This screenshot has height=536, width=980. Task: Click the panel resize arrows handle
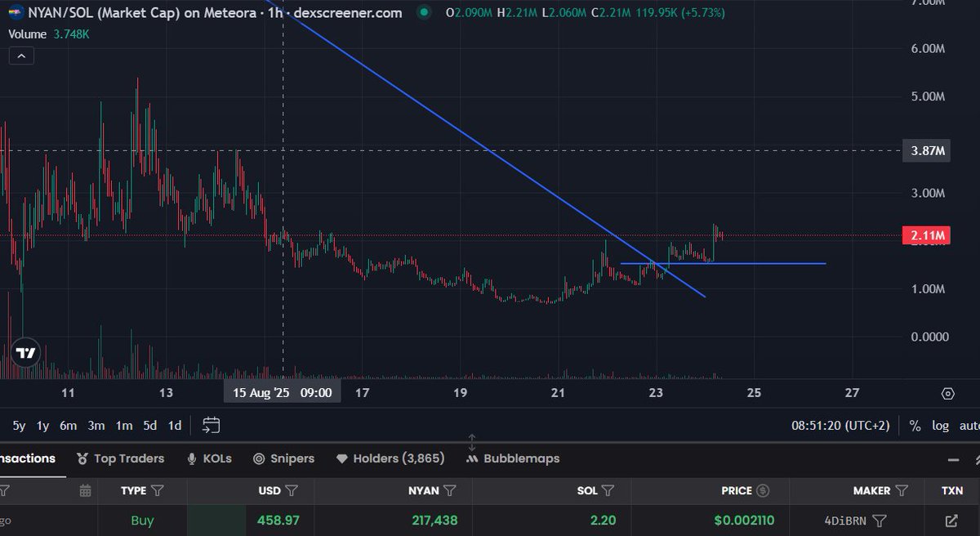point(472,442)
